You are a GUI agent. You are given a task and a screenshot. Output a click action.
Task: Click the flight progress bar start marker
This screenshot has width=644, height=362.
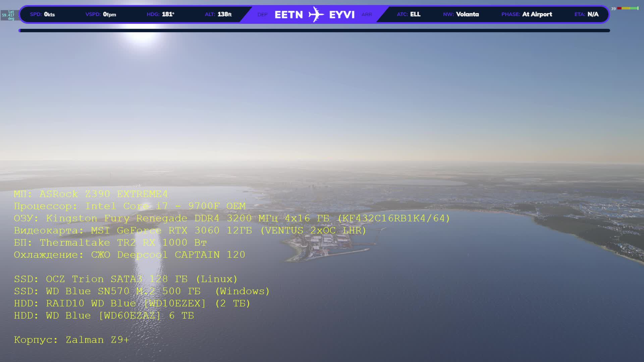coord(20,31)
